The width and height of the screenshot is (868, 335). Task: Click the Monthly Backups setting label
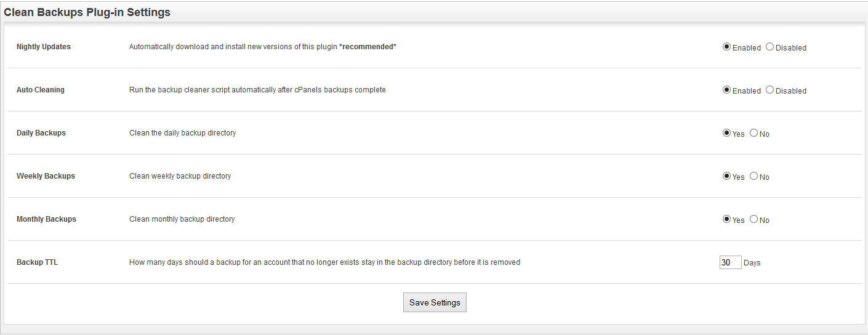coord(46,219)
